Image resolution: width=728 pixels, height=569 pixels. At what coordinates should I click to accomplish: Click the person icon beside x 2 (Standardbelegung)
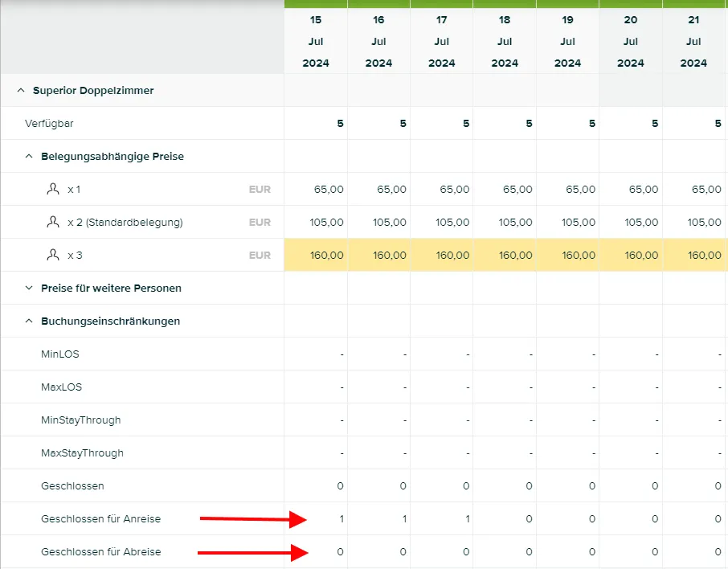point(53,222)
